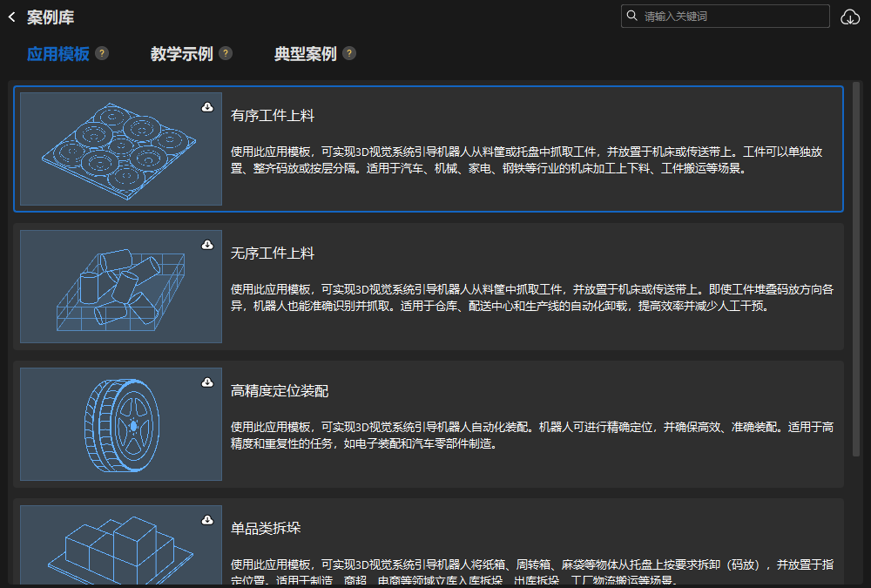Click the keyword search field 请输入关键词
The image size is (871, 588).
click(x=725, y=17)
